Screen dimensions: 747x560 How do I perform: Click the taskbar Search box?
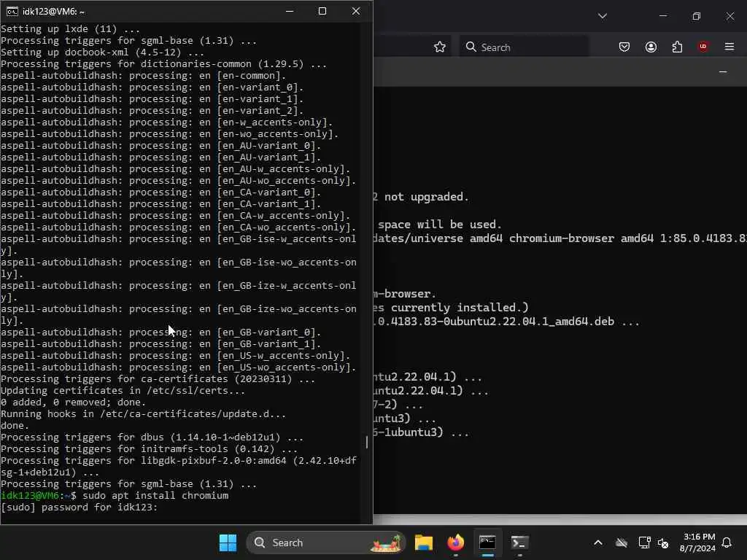(326, 542)
